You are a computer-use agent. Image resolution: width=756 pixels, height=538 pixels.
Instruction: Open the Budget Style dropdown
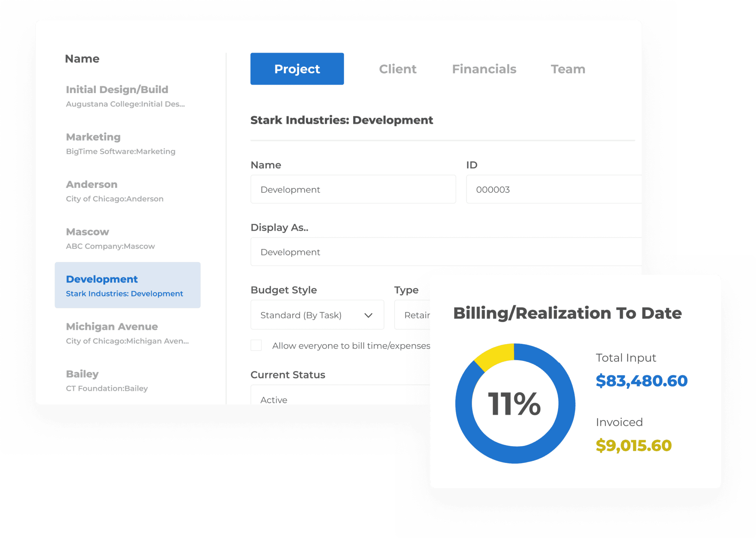point(317,315)
